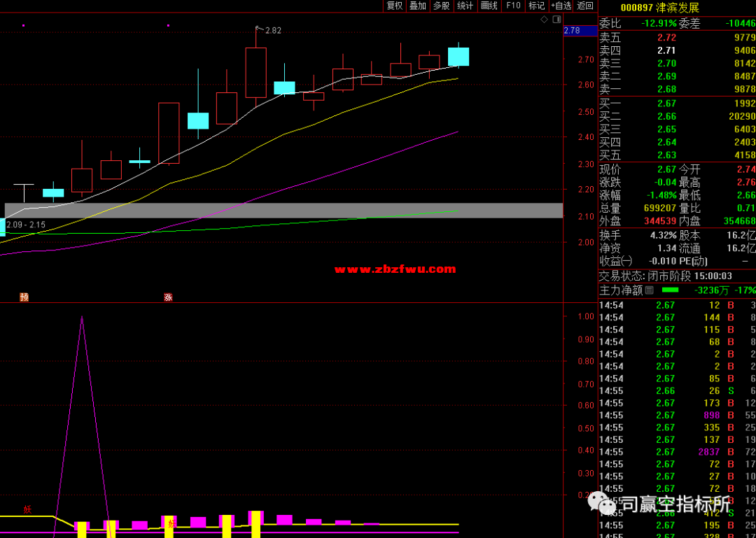756x538 pixels.
Task: Click the 涨 marker under the chart
Action: pyautogui.click(x=168, y=297)
